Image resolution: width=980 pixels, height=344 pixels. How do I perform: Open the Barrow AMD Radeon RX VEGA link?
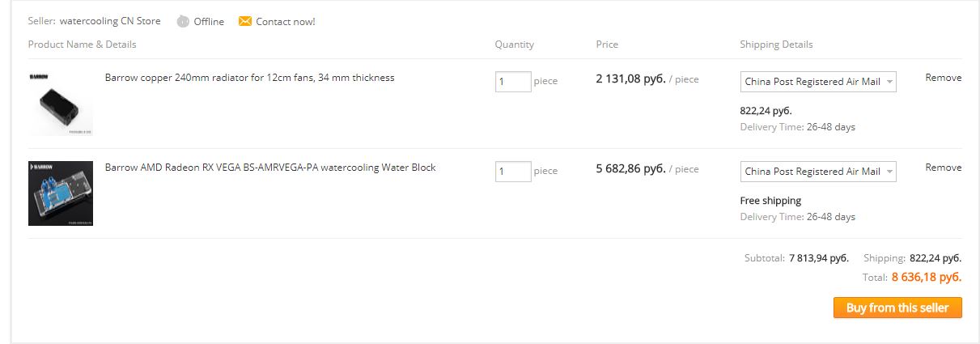click(270, 168)
